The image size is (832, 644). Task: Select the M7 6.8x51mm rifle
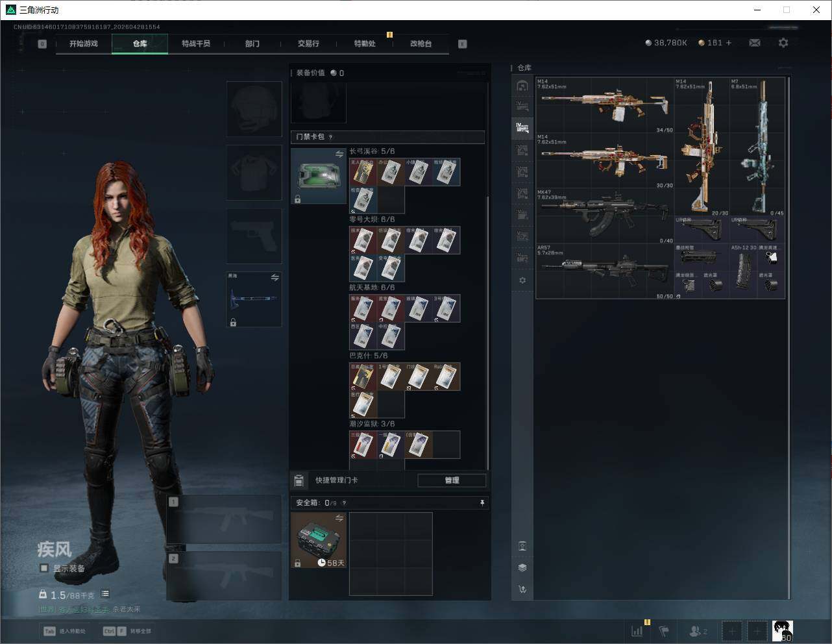(x=757, y=147)
